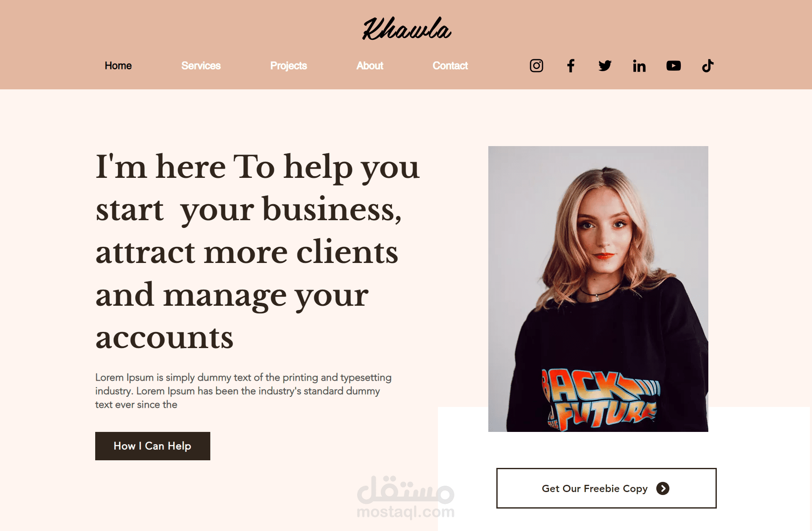Screen dimensions: 812x531
Task: Click the arrow icon beside Freebie Copy
Action: point(663,488)
